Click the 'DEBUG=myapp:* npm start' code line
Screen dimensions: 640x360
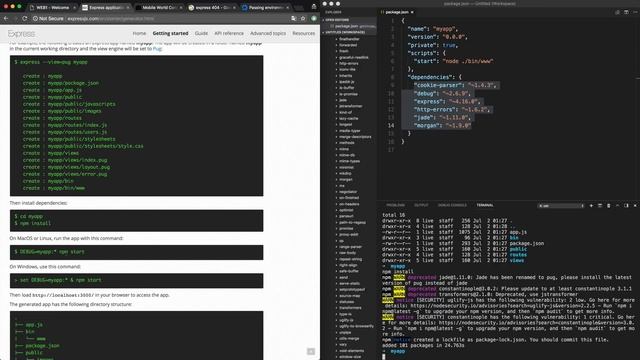coord(49,252)
